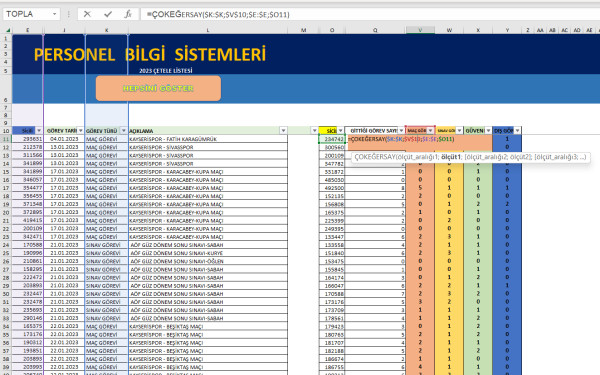Click cell KAYSERİSPOR - FATİH KARAGÜMRÜK
Screen dimensions: 600x375
(x=208, y=139)
